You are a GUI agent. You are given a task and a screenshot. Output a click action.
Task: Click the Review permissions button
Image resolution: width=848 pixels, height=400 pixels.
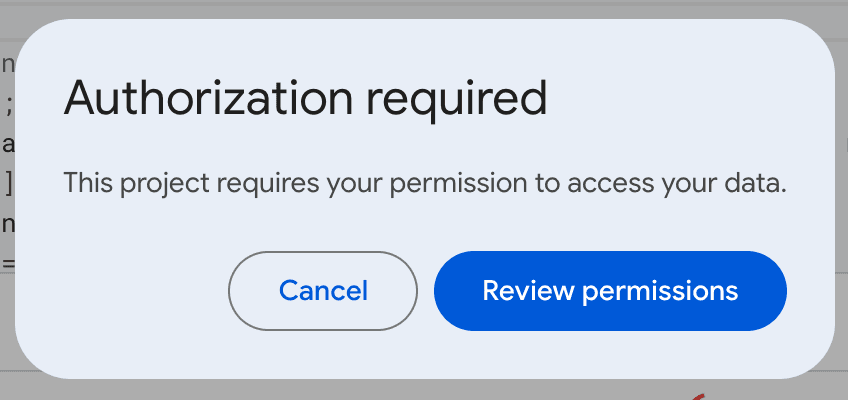(610, 291)
